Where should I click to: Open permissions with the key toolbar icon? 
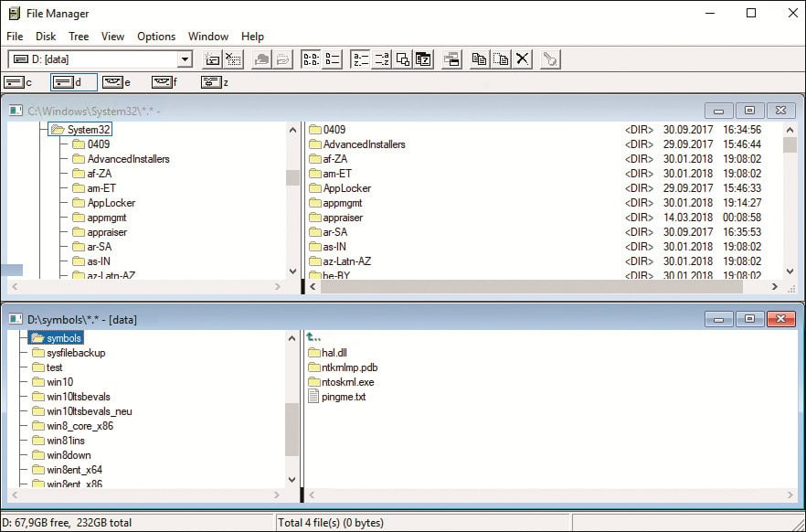[x=549, y=59]
